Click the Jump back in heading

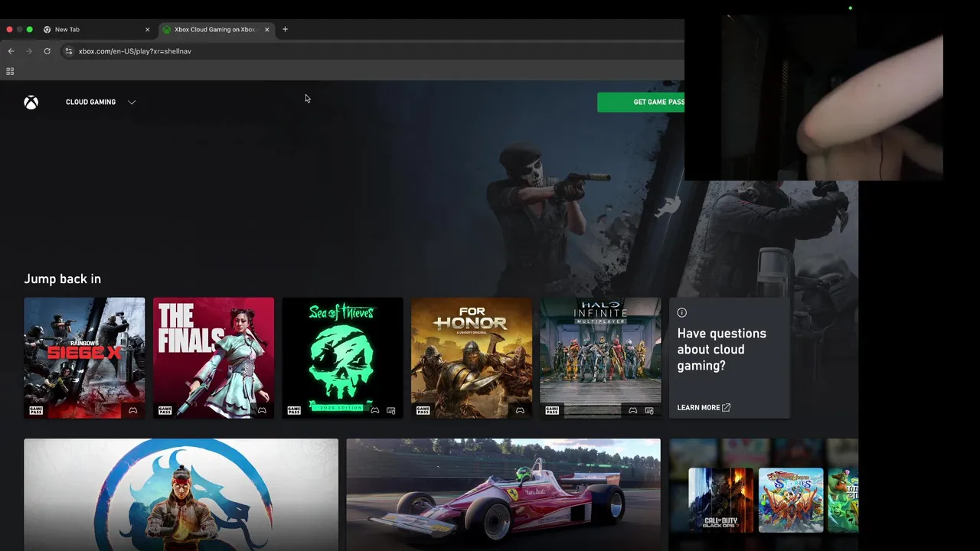point(62,279)
